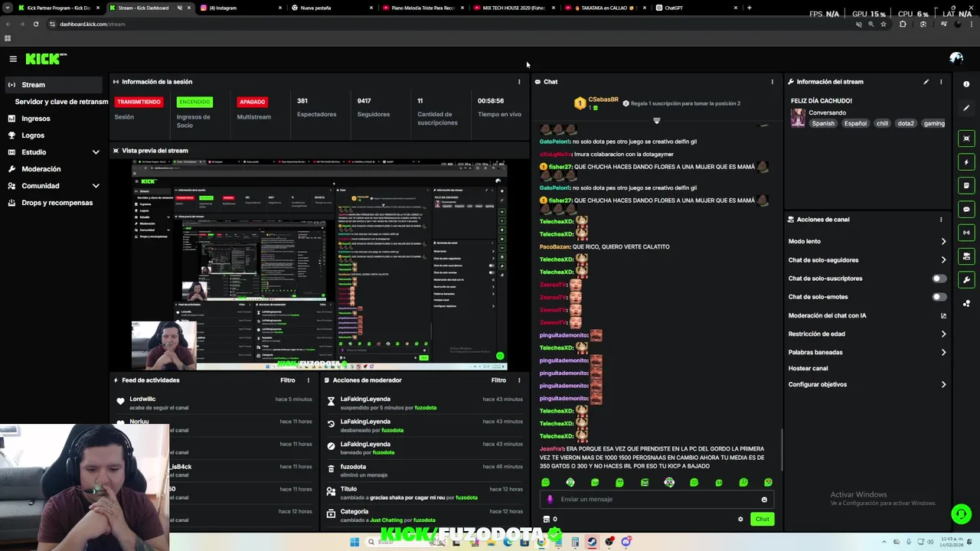Open Moderación del chat con IA external icon
Viewport: 980px width, 551px height.
(x=943, y=315)
